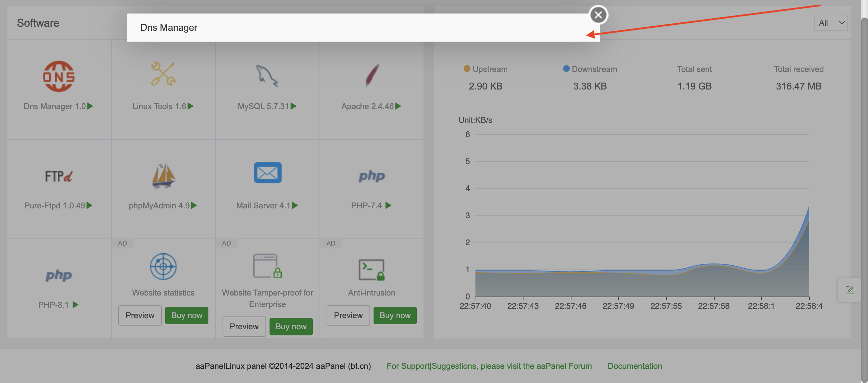Click green arrow next to PHP-7.4
Image resolution: width=868 pixels, height=383 pixels.
click(x=388, y=205)
